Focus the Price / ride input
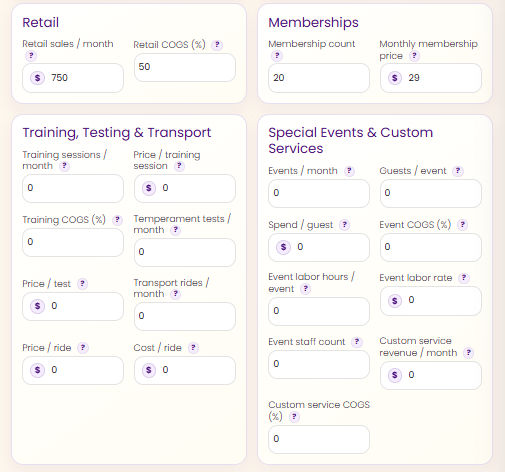 (73, 370)
